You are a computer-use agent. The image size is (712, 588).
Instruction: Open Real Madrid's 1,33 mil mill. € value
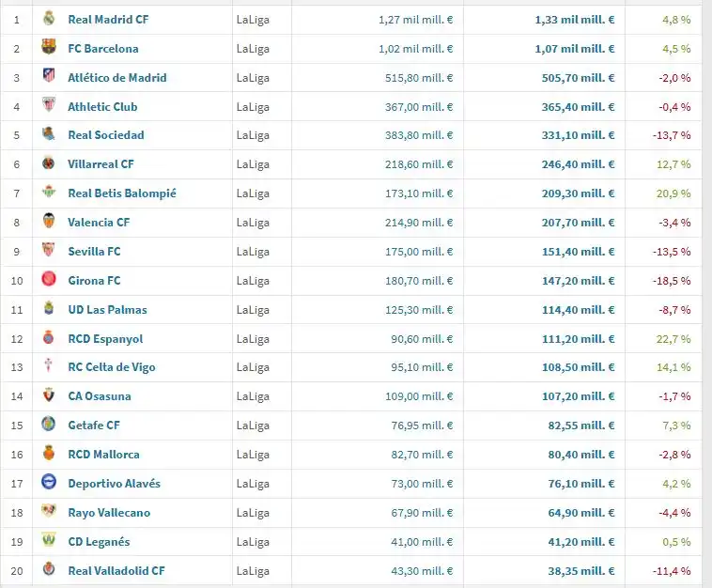coord(574,20)
